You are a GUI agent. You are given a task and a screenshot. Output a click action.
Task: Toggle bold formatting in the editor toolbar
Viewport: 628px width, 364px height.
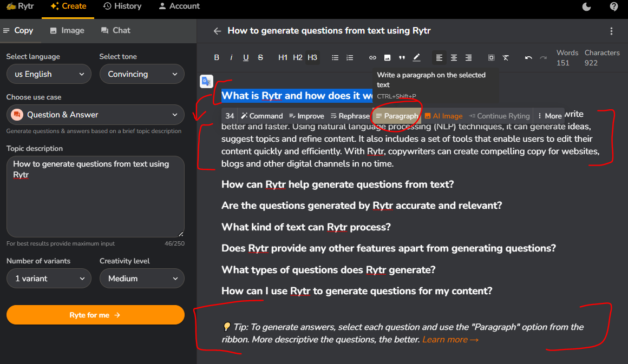pyautogui.click(x=217, y=57)
